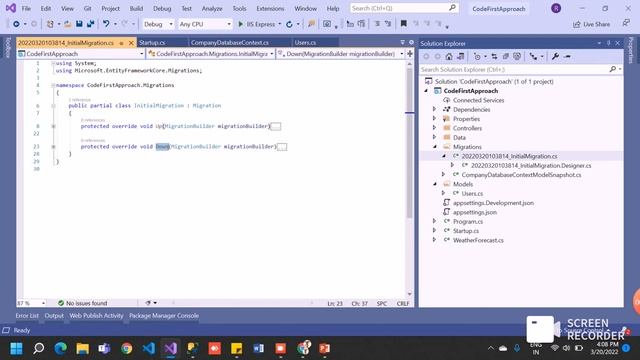This screenshot has width=640, height=360.
Task: Click the Open File folder icon
Action: tap(68, 24)
